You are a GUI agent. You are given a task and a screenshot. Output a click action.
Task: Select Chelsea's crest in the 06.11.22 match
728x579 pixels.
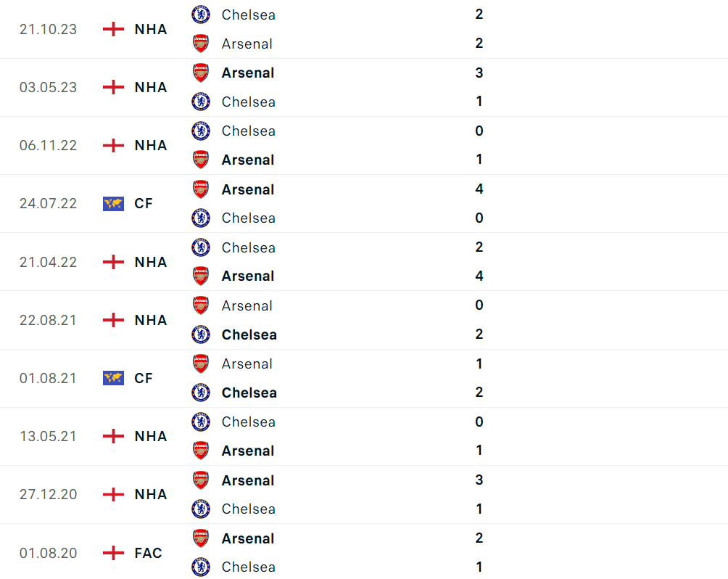click(201, 131)
